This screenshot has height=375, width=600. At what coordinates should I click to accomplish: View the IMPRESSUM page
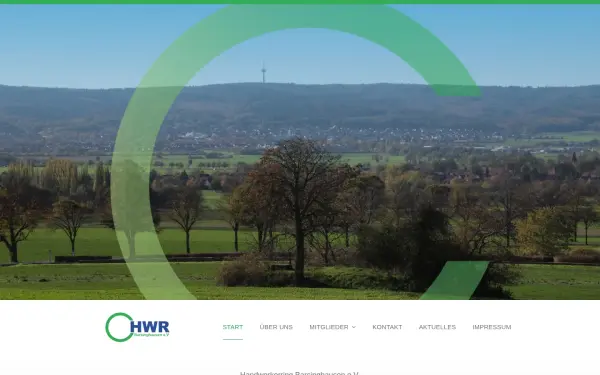coord(492,327)
